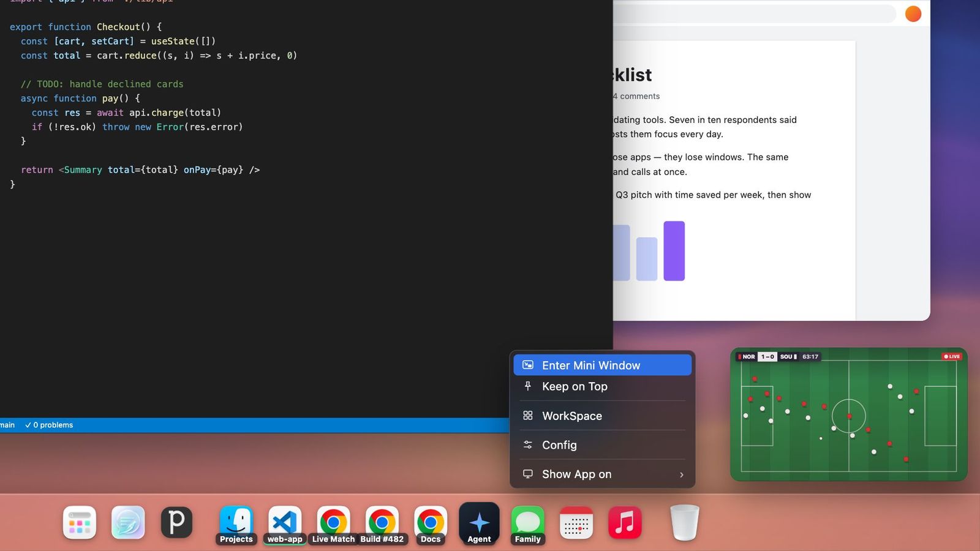The width and height of the screenshot is (980, 551).
Task: Open the Music app in the dock
Action: (625, 523)
